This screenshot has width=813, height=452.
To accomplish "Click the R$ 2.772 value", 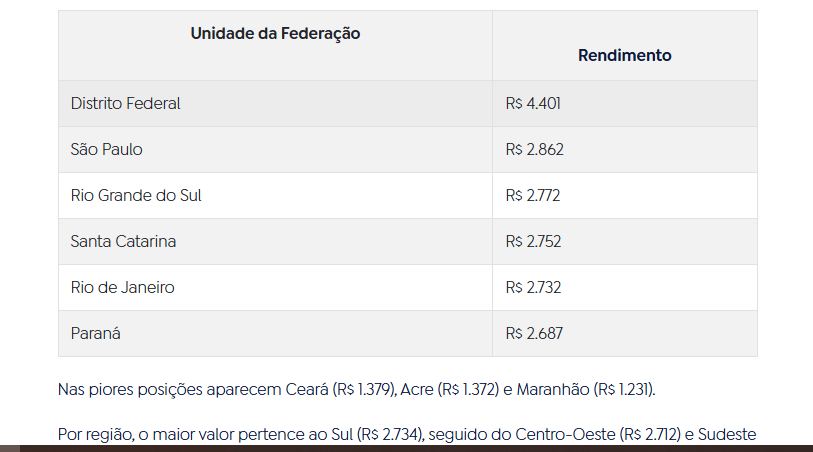I will (x=532, y=195).
